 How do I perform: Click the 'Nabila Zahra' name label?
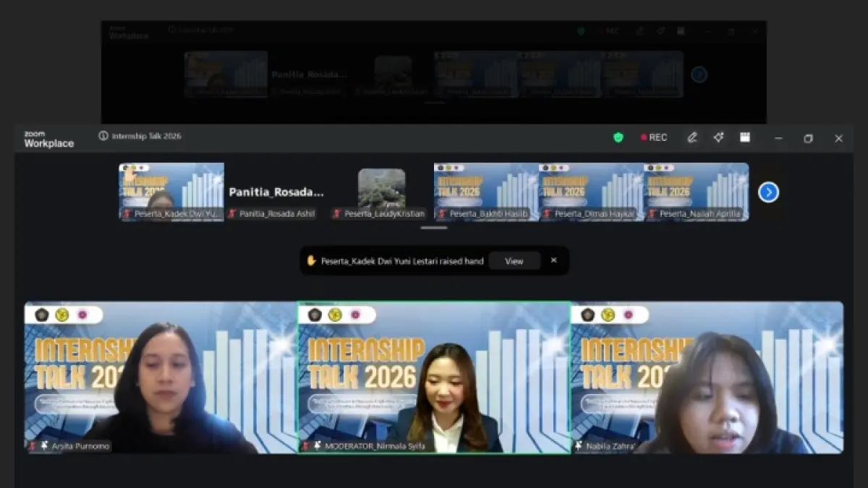click(610, 446)
